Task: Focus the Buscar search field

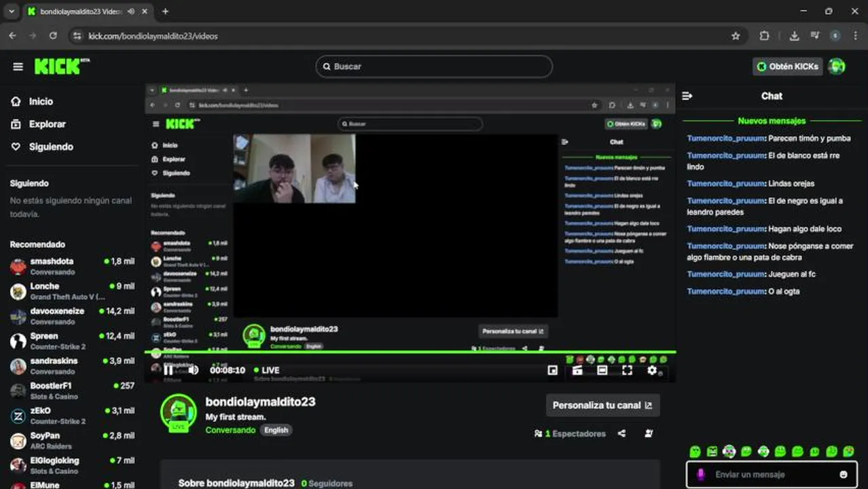Action: coord(434,67)
